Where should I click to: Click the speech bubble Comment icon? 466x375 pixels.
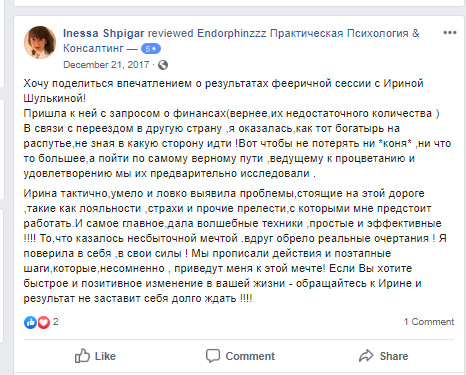(213, 356)
